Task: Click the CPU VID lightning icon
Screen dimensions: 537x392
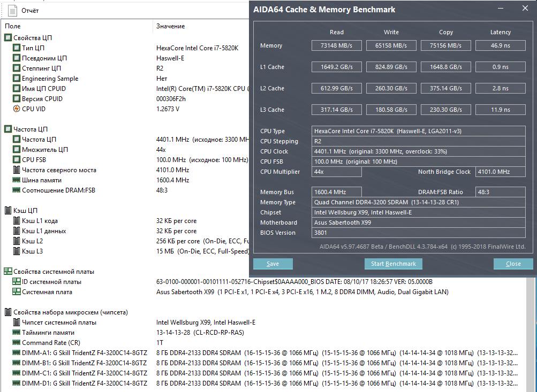Action: (x=17, y=109)
